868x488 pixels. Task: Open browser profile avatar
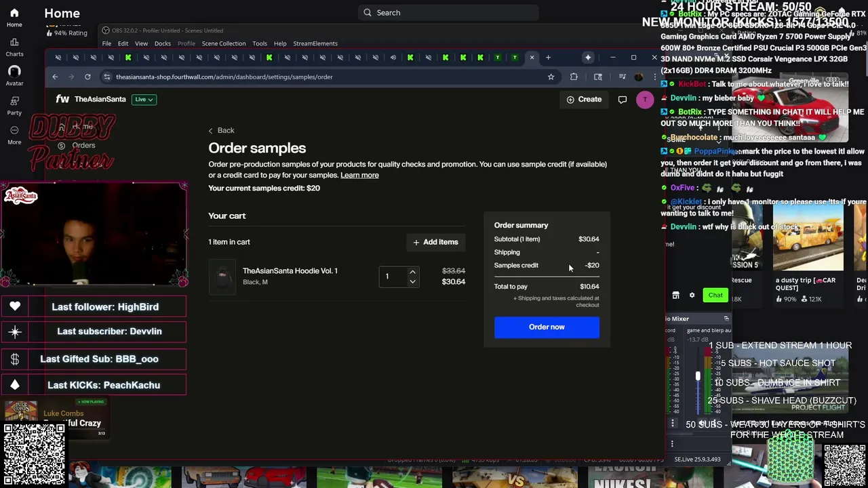click(638, 77)
